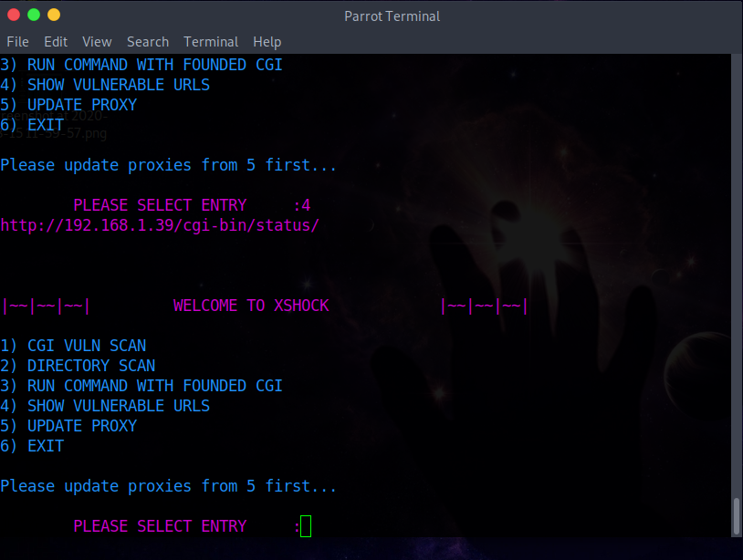Click the green cursor at the entry prompt
743x560 pixels.
[306, 526]
